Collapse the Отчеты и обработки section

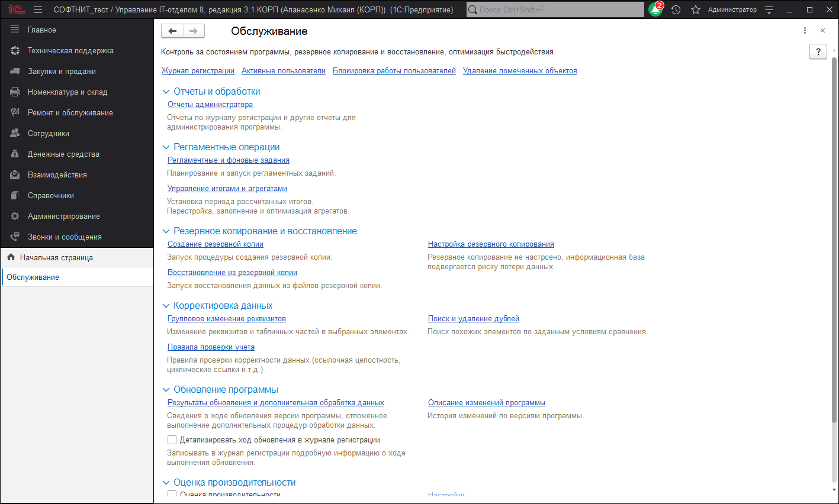click(166, 92)
